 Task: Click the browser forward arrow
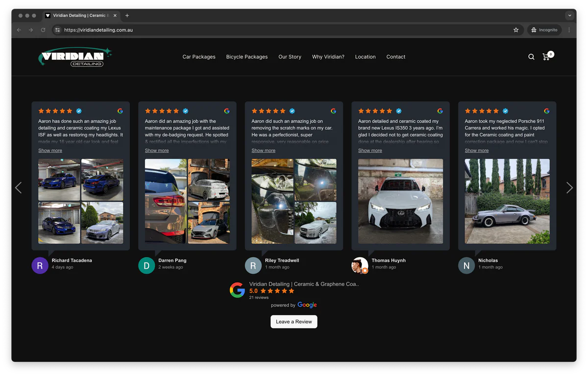[31, 30]
